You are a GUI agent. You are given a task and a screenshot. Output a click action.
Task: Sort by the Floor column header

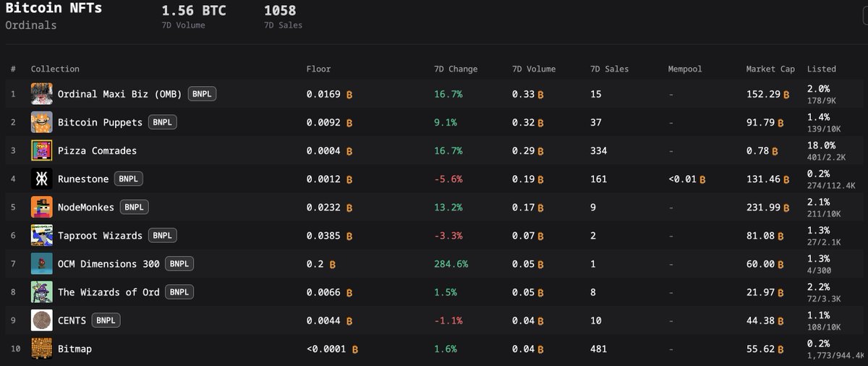point(318,69)
